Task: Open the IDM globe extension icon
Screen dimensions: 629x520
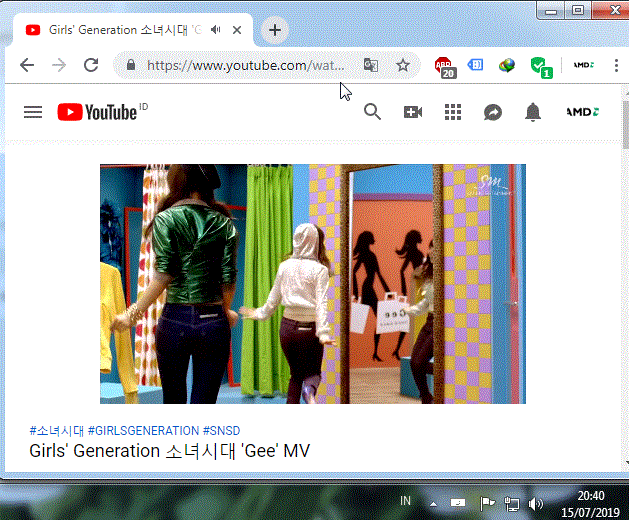Action: point(507,65)
